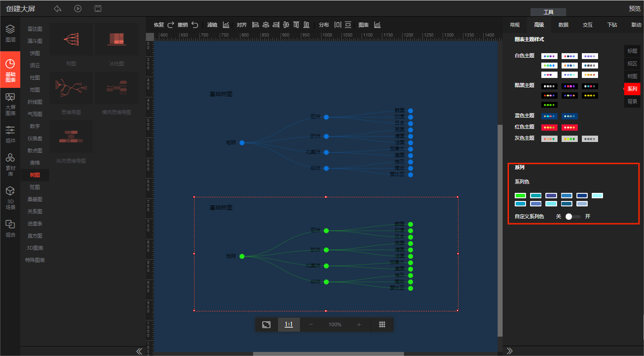Jump to the 系列 section anchor
The image size is (644, 356).
pyautogui.click(x=632, y=89)
